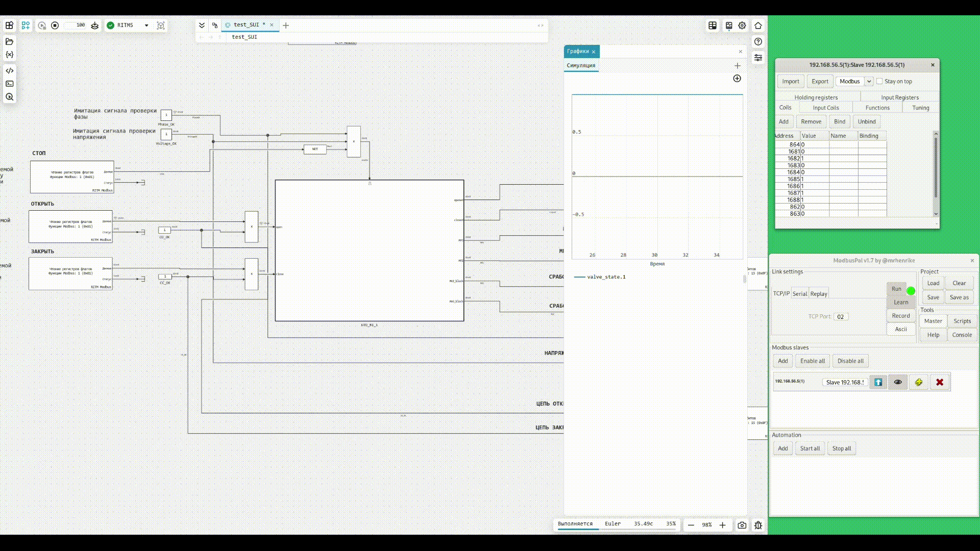Enable Stay on top checkbox
980x551 pixels.
click(x=879, y=81)
